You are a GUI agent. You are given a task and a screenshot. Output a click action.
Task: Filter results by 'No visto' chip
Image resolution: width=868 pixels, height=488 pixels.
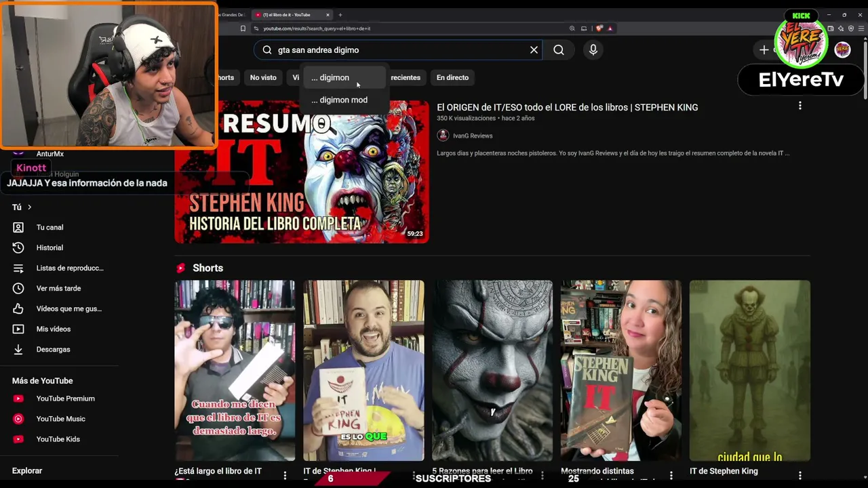point(263,78)
